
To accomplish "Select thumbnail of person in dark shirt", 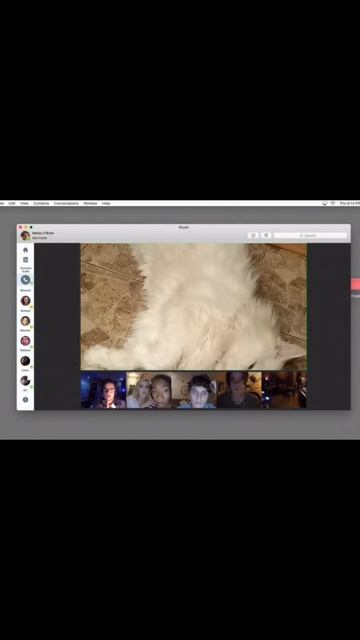I will click(x=239, y=390).
